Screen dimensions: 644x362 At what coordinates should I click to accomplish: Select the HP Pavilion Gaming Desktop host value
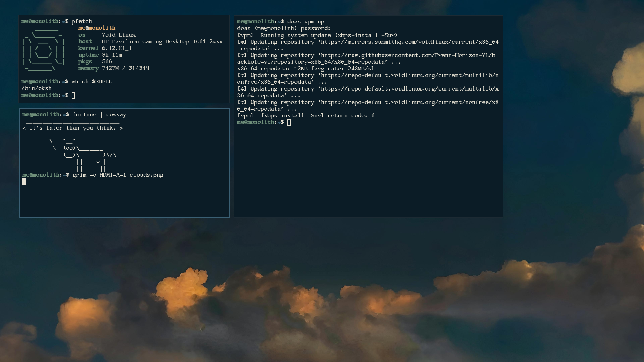(162, 42)
